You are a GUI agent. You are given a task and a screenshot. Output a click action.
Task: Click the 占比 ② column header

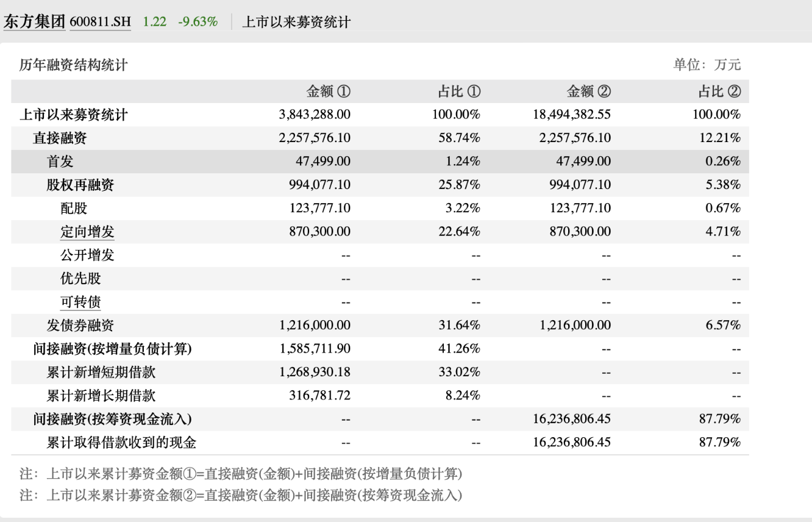click(719, 91)
